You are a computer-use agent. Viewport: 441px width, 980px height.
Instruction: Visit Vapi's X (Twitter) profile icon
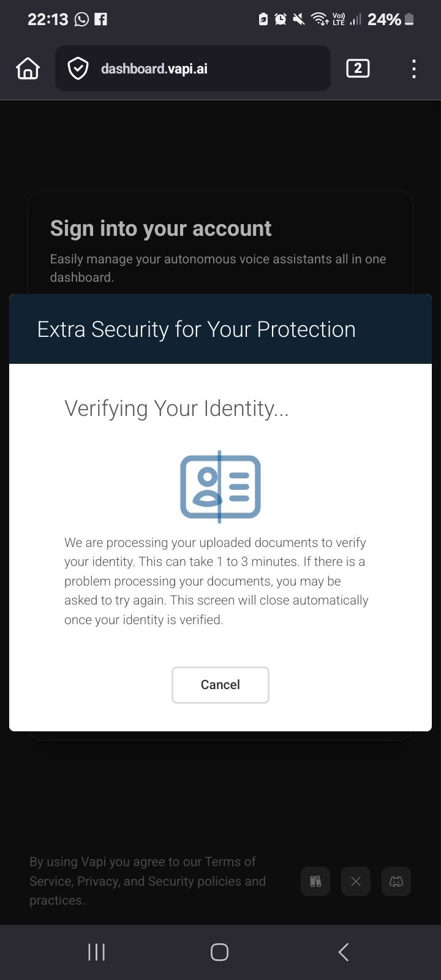pyautogui.click(x=355, y=881)
